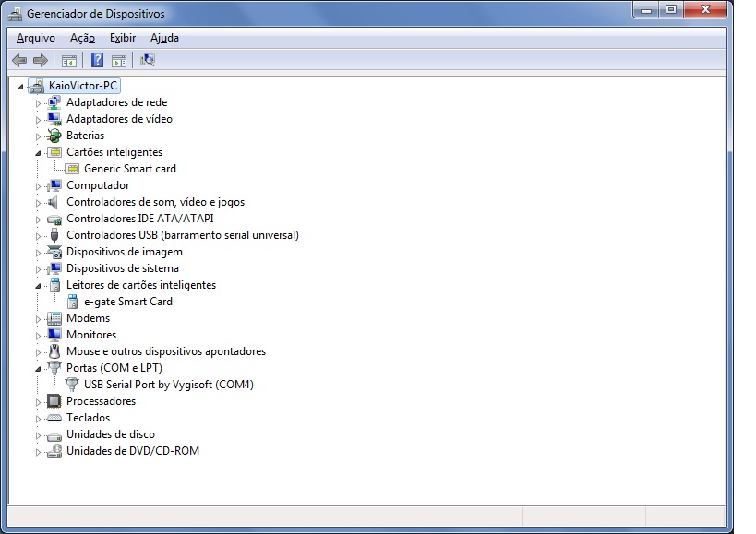Select the Unidades de DVD/CD-ROM label
This screenshot has width=756, height=534.
[133, 451]
